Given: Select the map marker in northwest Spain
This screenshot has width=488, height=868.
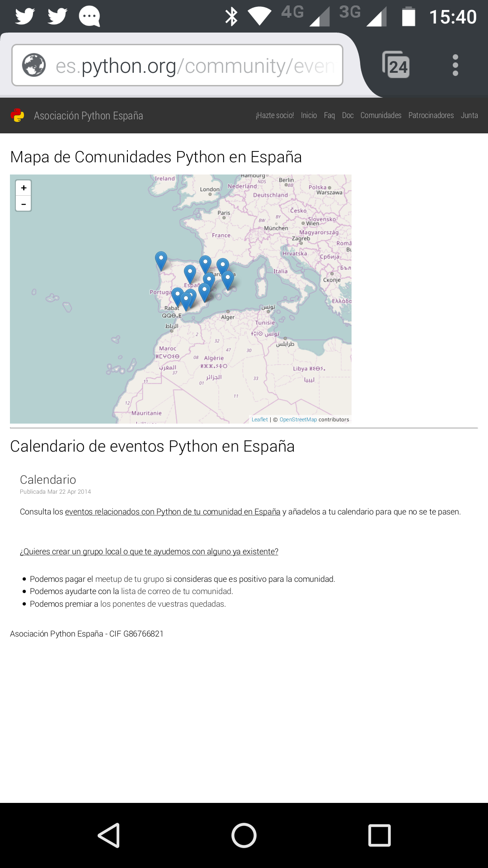Looking at the screenshot, I should 161,261.
